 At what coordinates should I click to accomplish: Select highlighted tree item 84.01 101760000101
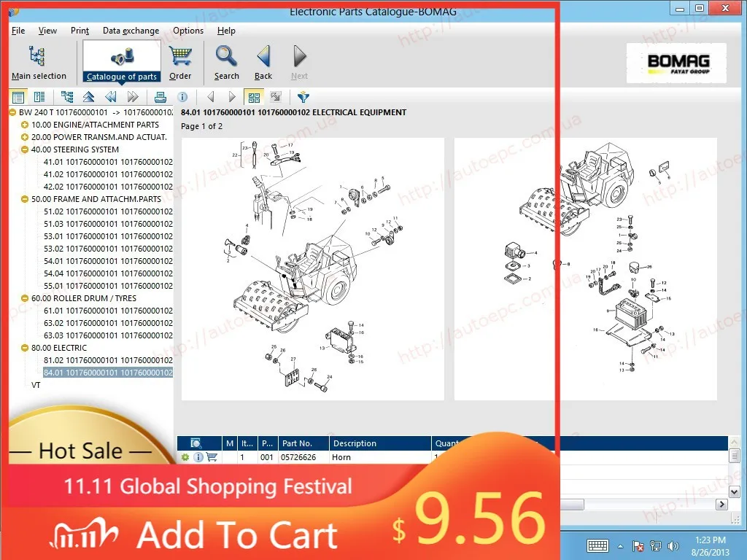click(108, 373)
